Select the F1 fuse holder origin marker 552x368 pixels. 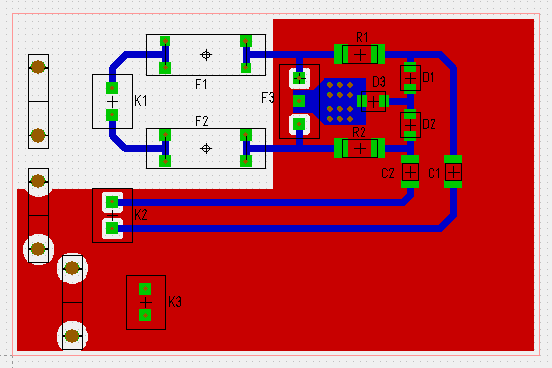pos(206,55)
